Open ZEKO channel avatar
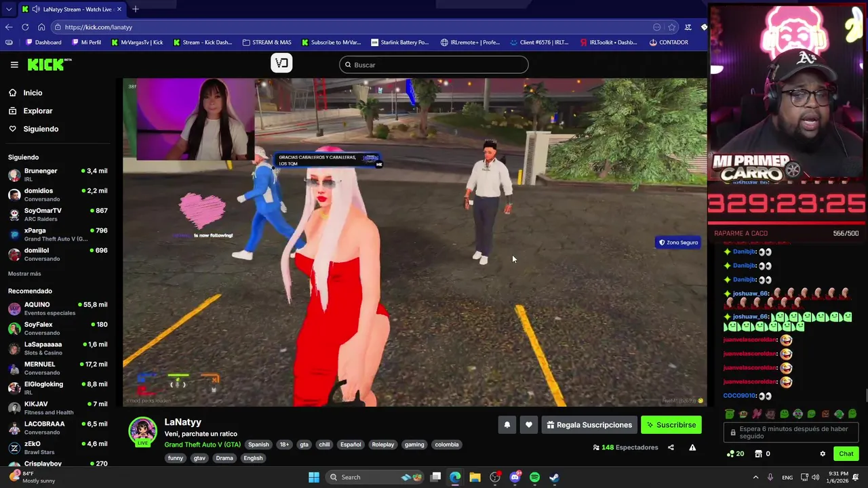868x488 pixels. tap(14, 447)
